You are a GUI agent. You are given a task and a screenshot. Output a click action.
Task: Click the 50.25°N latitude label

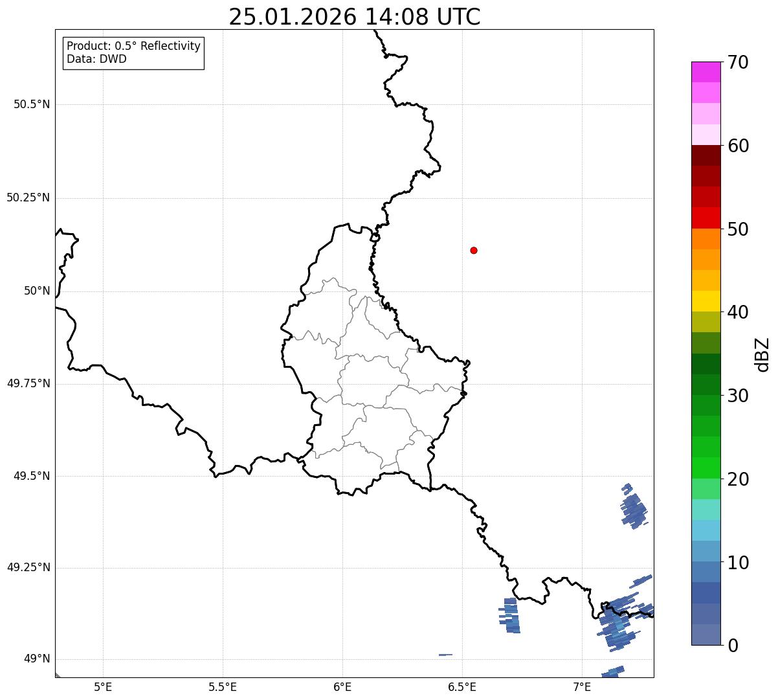pos(28,198)
